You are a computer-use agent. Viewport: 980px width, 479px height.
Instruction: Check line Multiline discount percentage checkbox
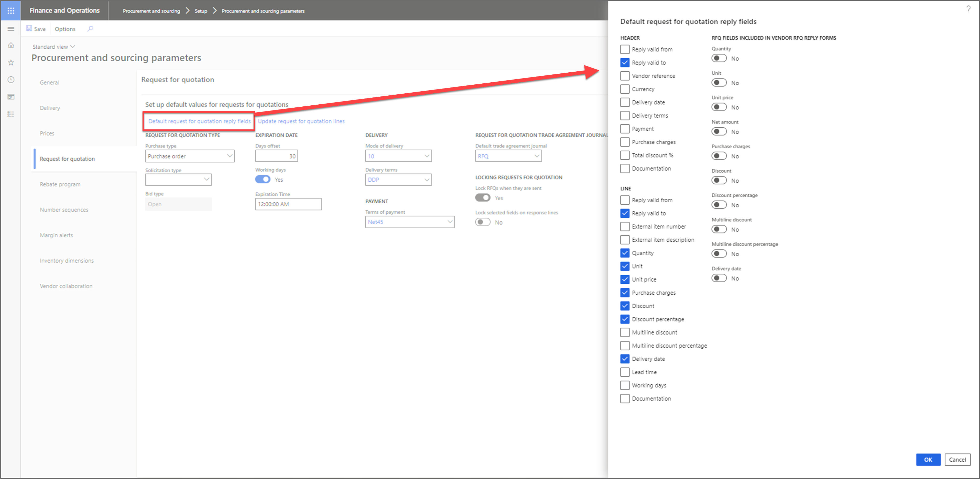coord(625,346)
